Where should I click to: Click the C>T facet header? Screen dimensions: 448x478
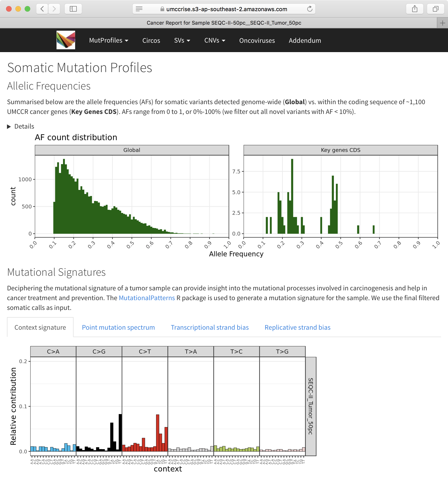point(145,352)
